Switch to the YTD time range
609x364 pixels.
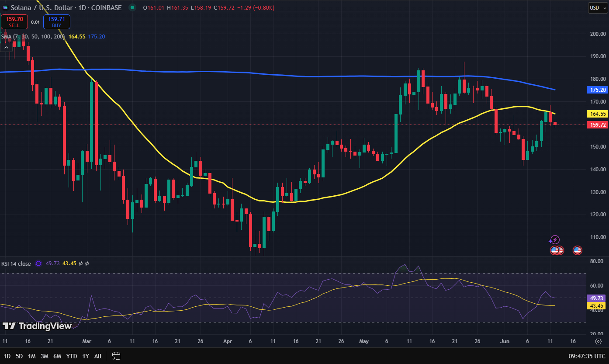point(72,356)
